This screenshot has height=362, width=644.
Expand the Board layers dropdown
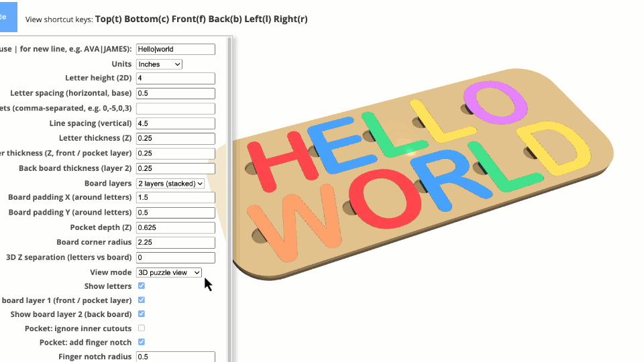pyautogui.click(x=170, y=184)
